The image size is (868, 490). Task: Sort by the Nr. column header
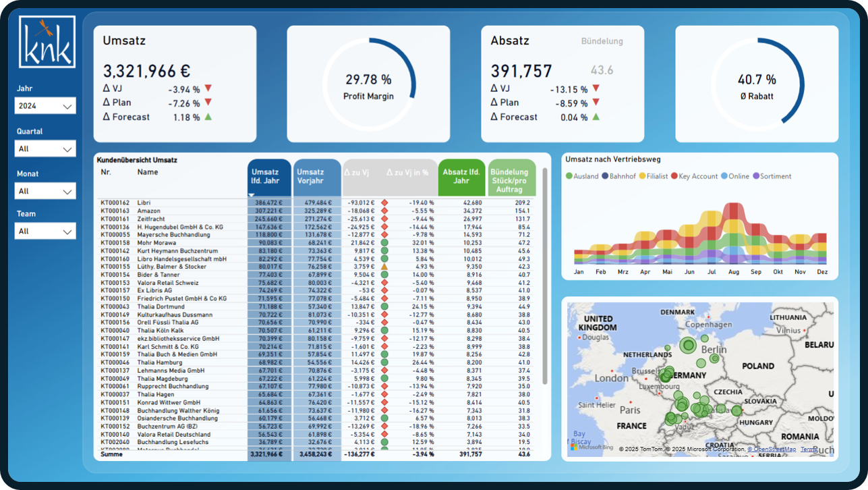coord(106,172)
